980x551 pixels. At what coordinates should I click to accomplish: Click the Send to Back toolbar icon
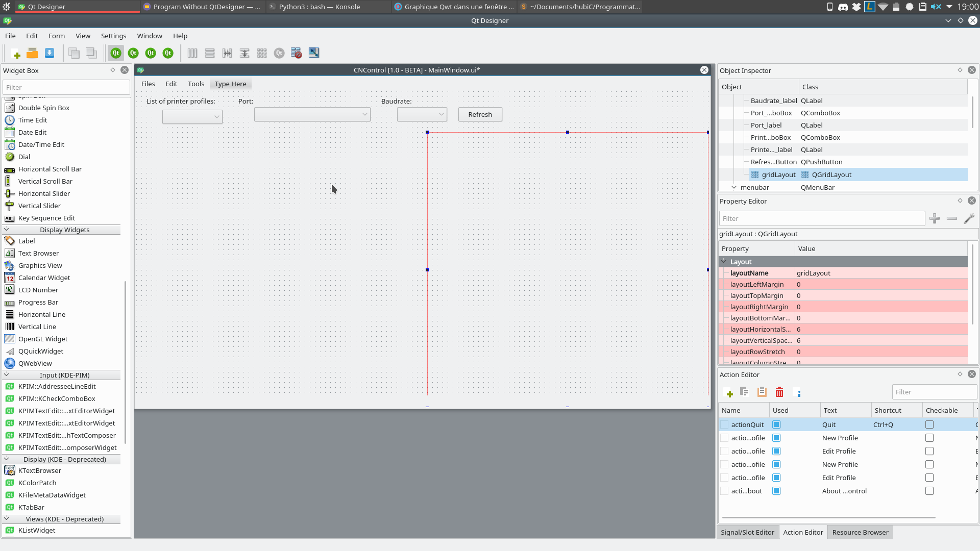coord(74,53)
